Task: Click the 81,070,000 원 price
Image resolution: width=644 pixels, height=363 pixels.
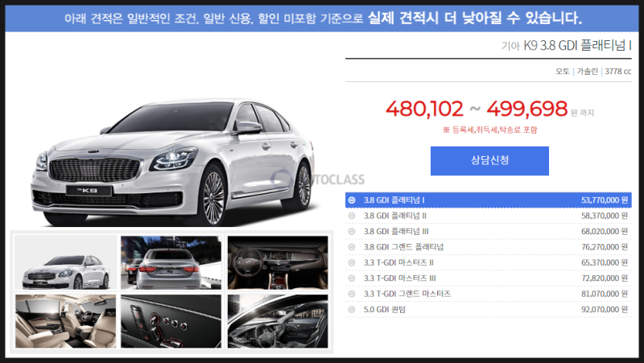Action: 605,294
